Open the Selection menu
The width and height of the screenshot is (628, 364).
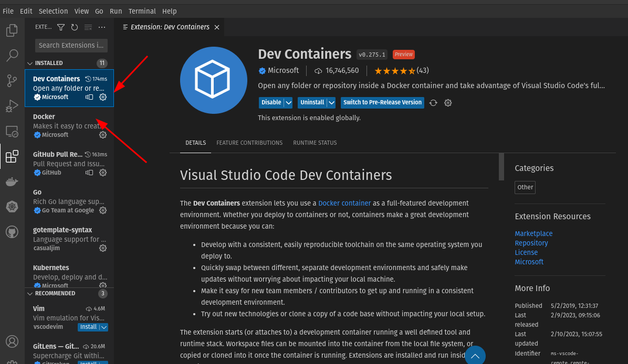click(53, 11)
